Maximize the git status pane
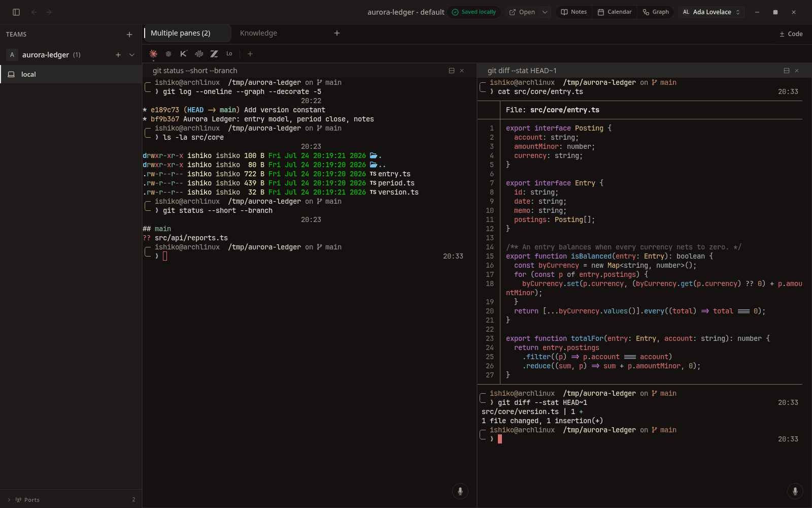This screenshot has height=508, width=812. click(452, 71)
